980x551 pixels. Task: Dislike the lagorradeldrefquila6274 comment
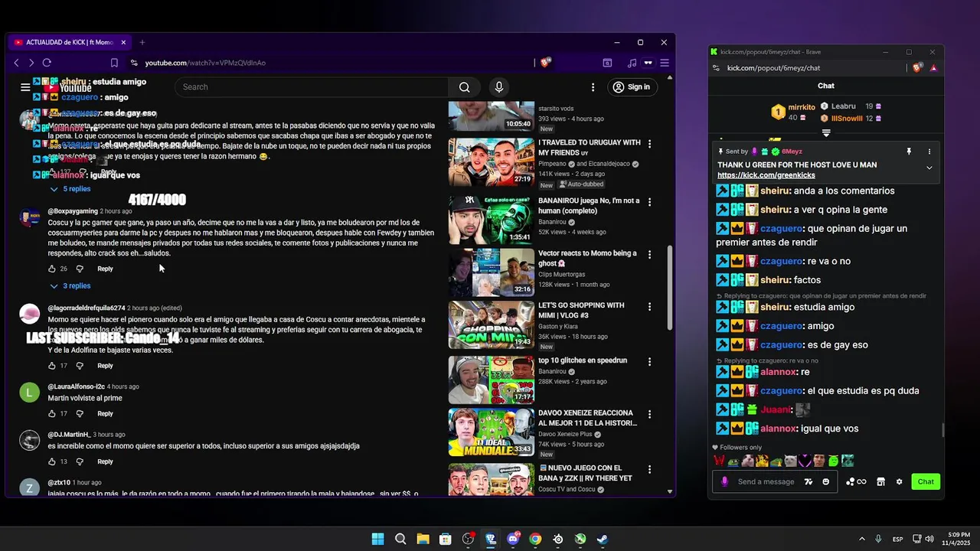click(80, 366)
